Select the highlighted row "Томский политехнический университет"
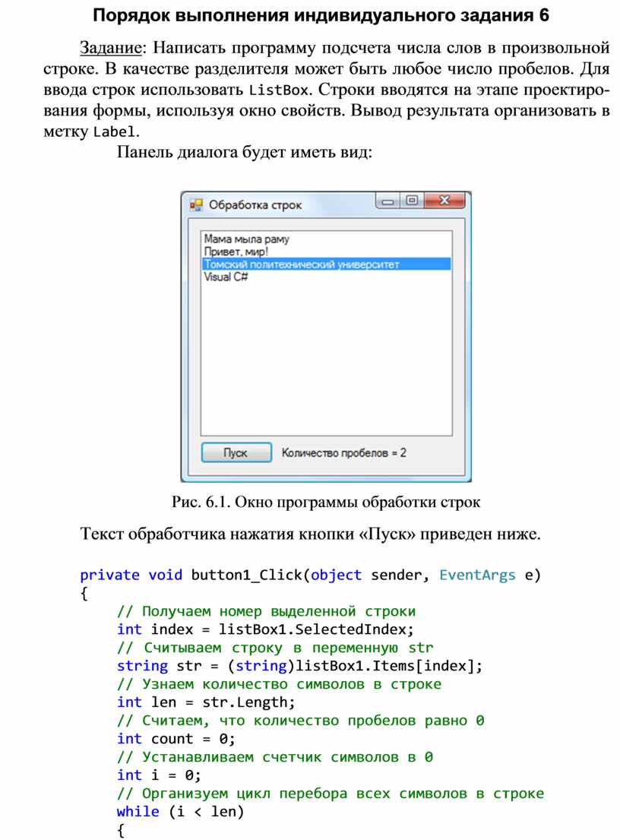The height and width of the screenshot is (840, 620). [326, 264]
